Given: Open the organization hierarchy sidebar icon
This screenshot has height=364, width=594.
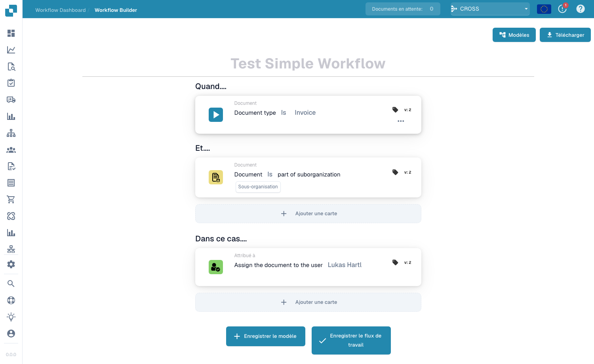Looking at the screenshot, I should (11, 133).
